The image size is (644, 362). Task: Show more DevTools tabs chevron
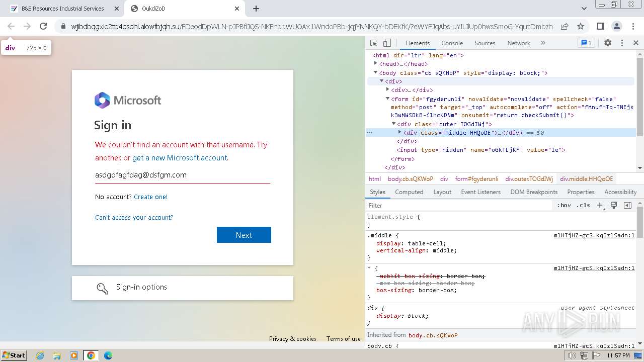(543, 43)
